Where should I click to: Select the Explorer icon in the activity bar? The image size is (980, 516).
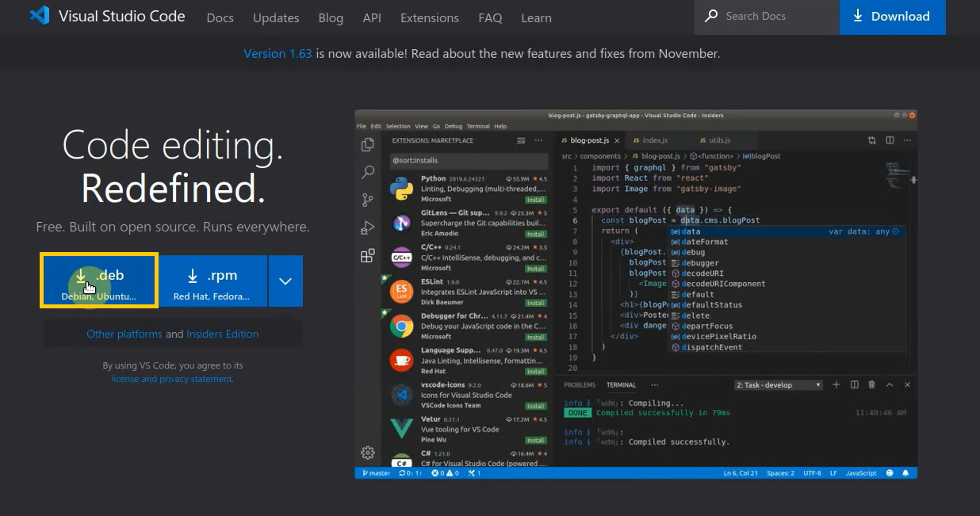click(x=367, y=144)
